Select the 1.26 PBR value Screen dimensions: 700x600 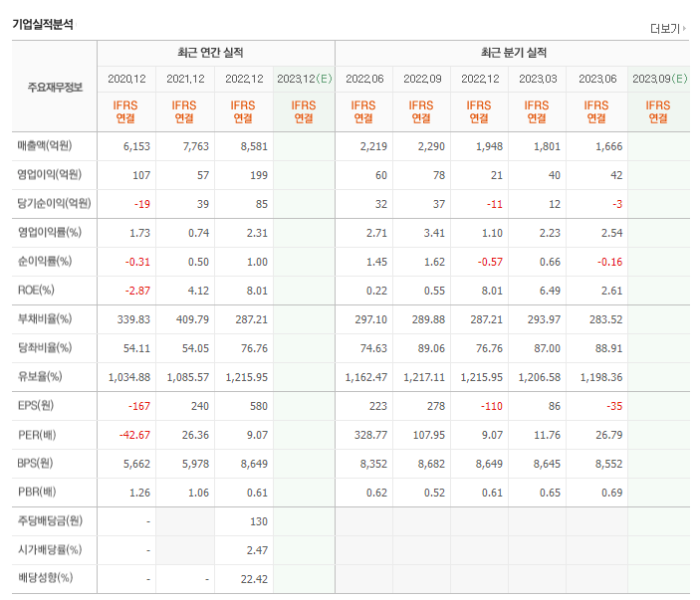[x=139, y=493]
